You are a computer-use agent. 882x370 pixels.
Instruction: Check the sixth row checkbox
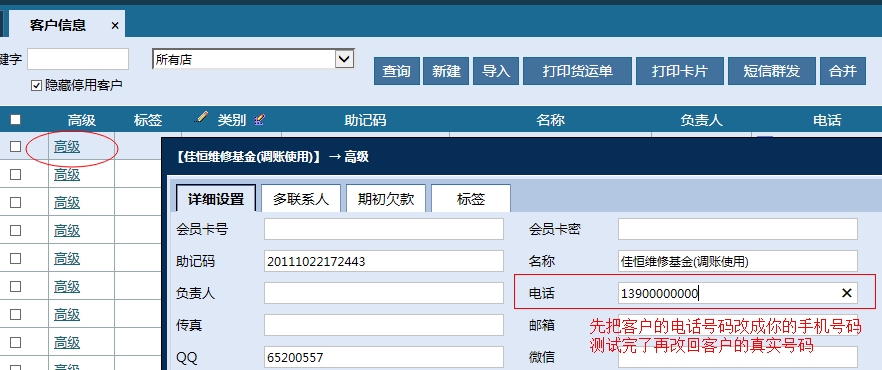point(16,286)
